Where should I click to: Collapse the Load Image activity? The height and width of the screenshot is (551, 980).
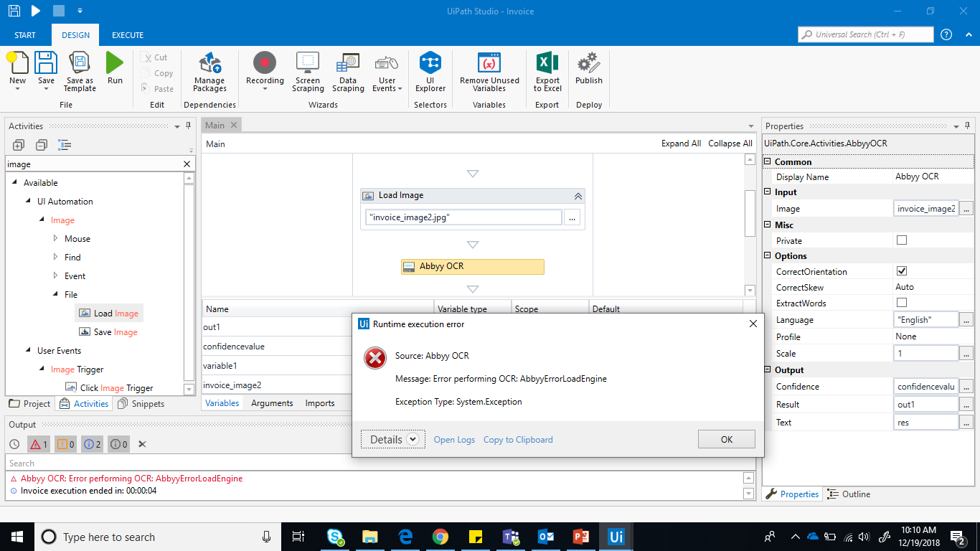[578, 195]
